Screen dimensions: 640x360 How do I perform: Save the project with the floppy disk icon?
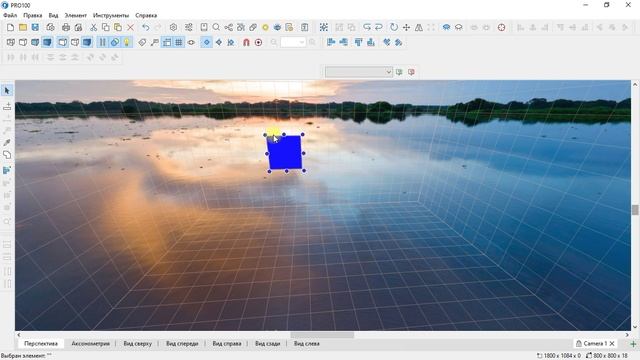pyautogui.click(x=36, y=27)
